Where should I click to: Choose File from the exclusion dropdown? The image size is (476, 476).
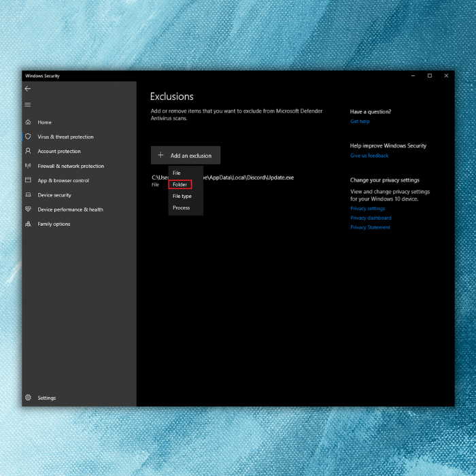(186, 173)
